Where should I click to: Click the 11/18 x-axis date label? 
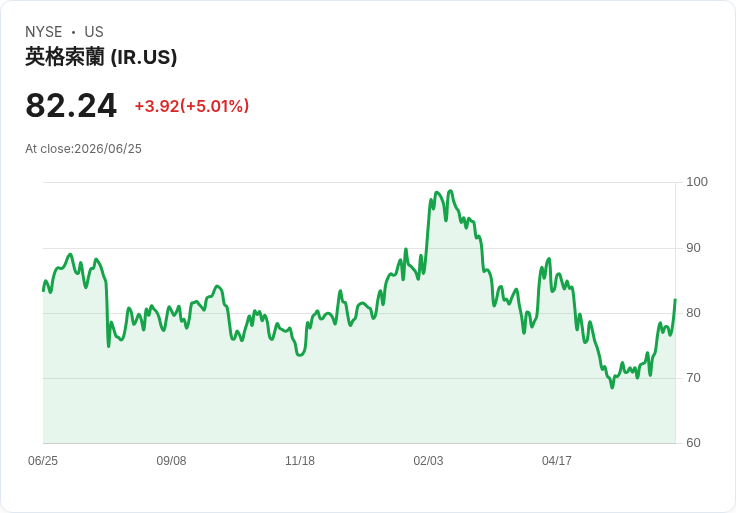tap(300, 461)
